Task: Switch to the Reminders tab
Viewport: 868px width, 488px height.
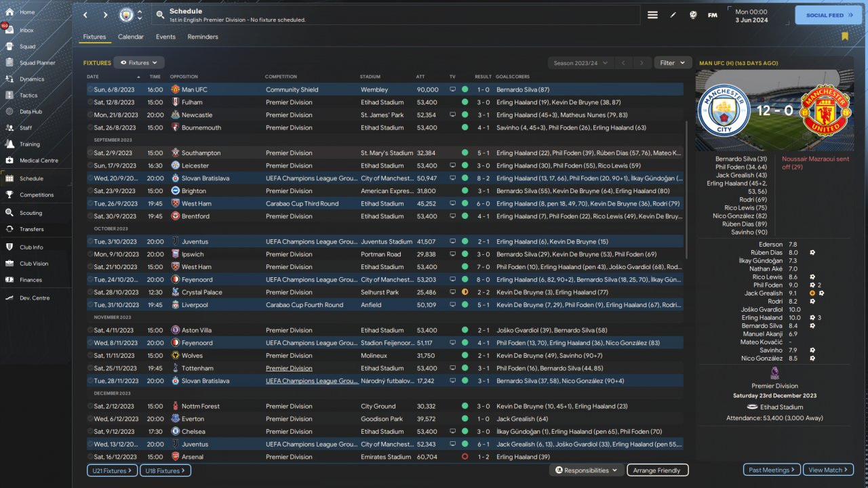Action: 203,37
